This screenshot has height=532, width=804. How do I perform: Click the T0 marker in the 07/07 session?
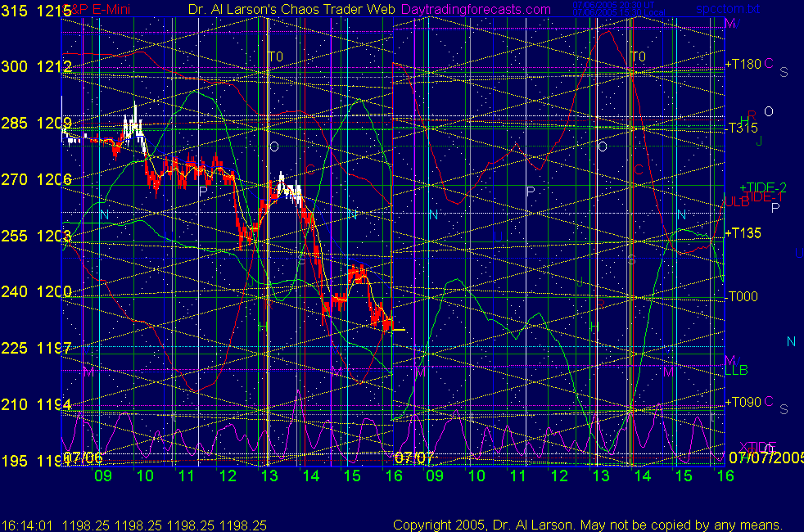click(638, 56)
